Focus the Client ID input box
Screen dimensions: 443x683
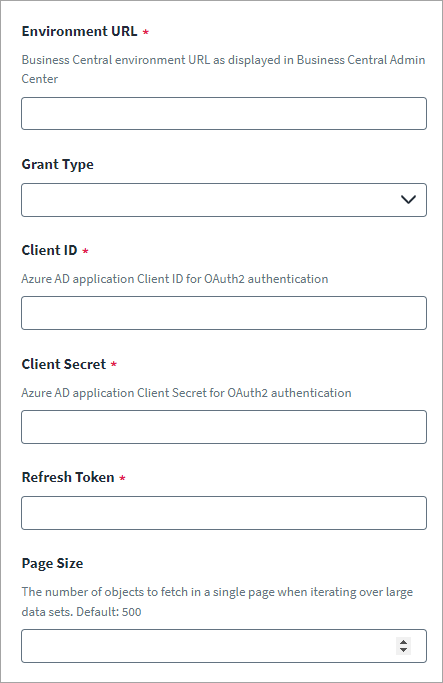[x=224, y=313]
